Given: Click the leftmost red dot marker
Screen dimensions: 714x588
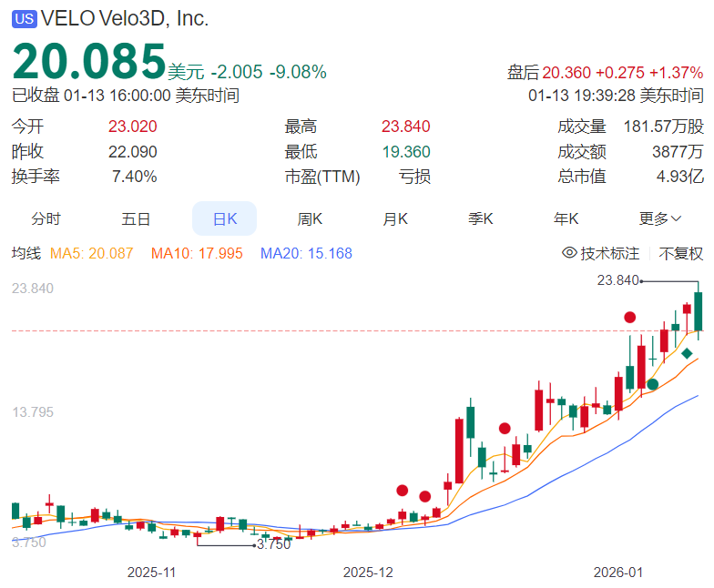Looking at the screenshot, I should coord(403,490).
